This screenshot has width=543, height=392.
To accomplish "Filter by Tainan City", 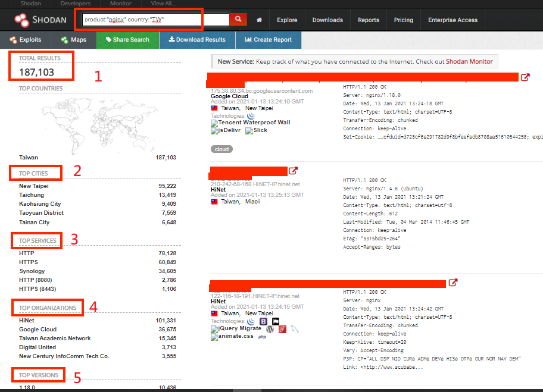I will pyautogui.click(x=35, y=222).
